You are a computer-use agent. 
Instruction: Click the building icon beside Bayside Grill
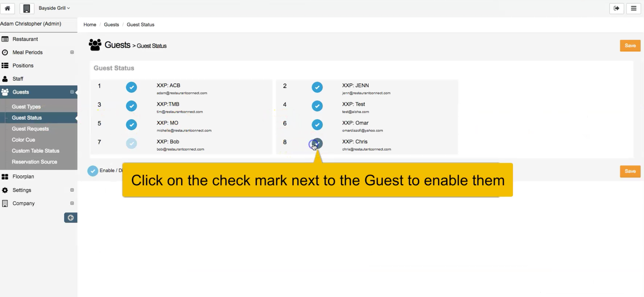click(x=27, y=8)
